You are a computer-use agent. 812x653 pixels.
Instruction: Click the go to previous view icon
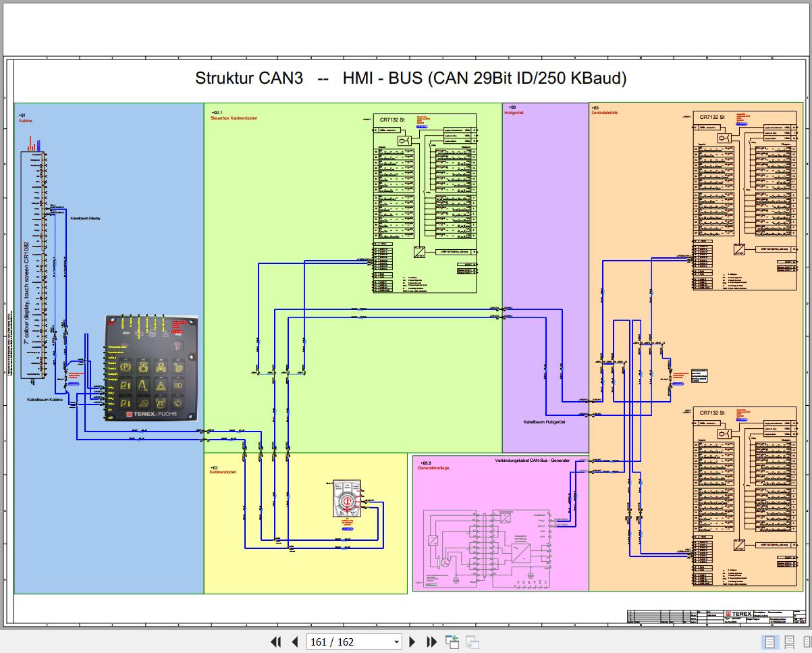click(452, 642)
